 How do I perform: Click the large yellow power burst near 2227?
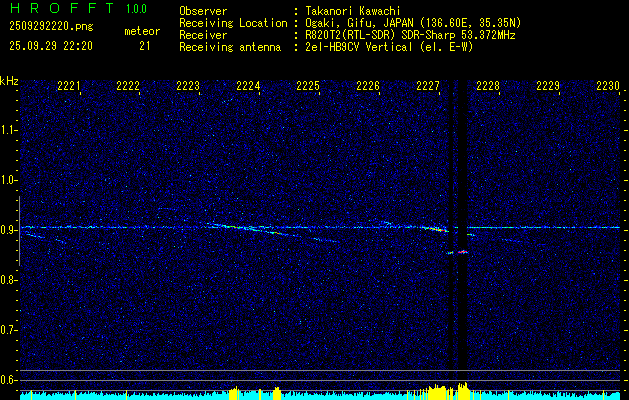click(438, 391)
